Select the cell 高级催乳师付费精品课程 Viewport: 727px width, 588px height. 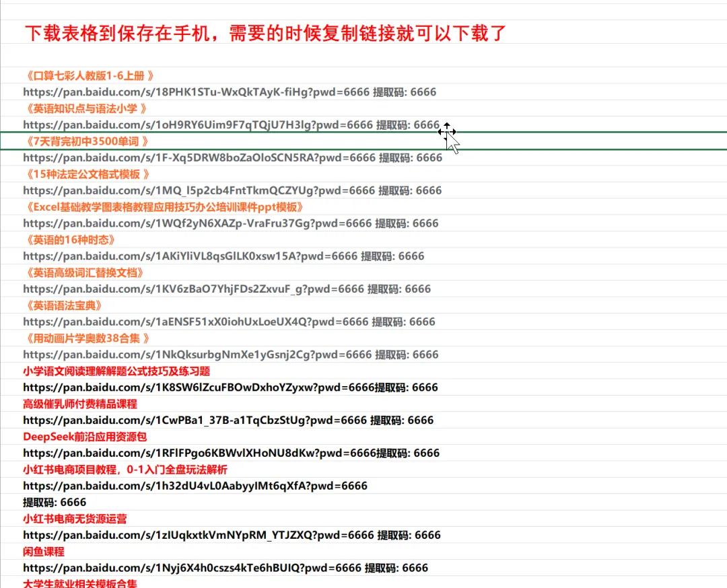pyautogui.click(x=79, y=404)
